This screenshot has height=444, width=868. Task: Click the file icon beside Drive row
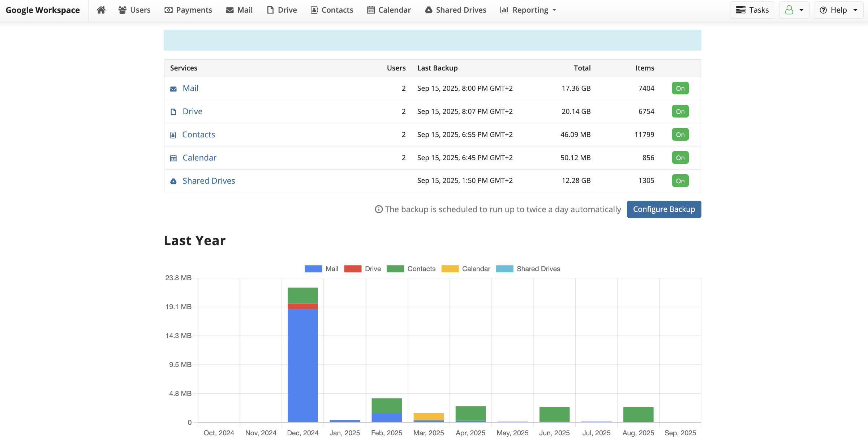[x=173, y=112]
